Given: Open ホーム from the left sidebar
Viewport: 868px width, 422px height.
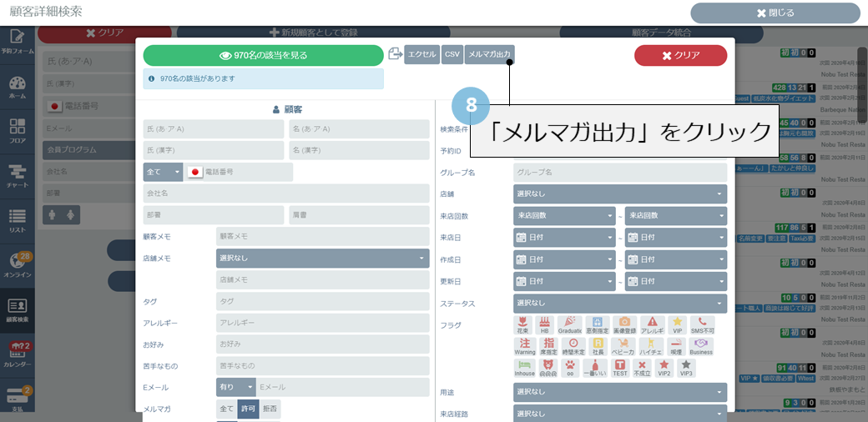Looking at the screenshot, I should click(17, 87).
